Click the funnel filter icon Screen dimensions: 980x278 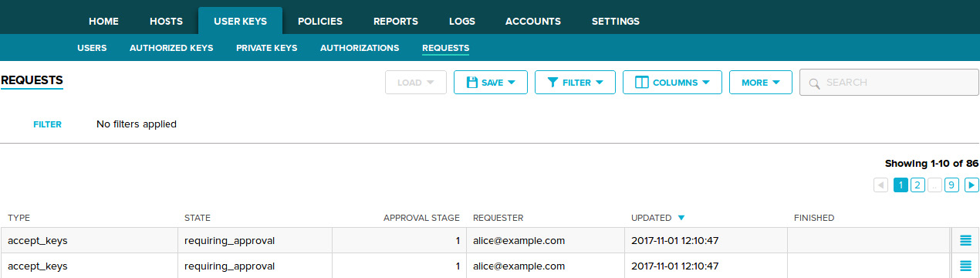click(x=553, y=83)
